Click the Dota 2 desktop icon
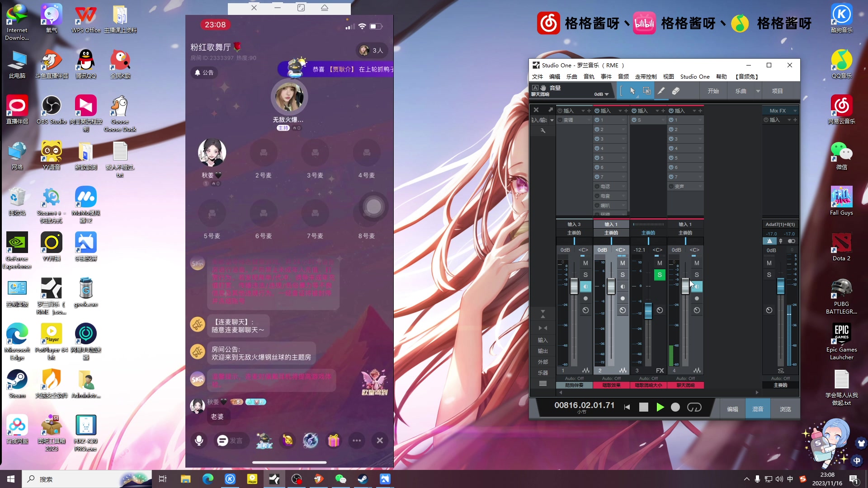Screen dimensions: 868x488 pyautogui.click(x=841, y=246)
